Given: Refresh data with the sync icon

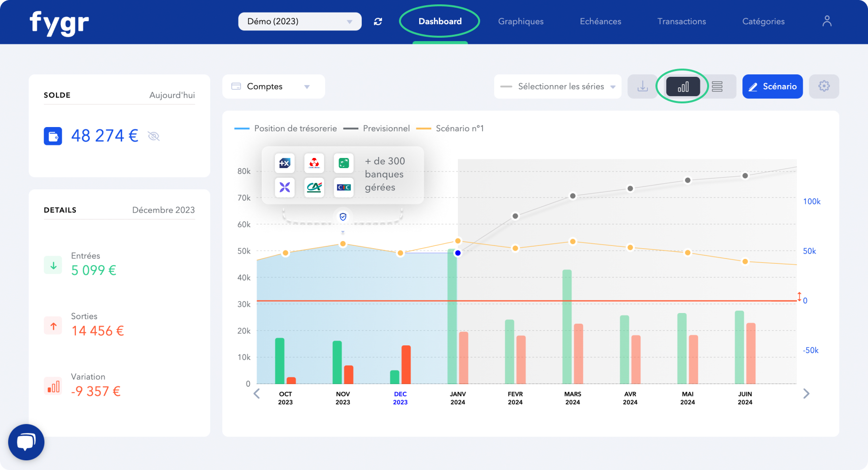Looking at the screenshot, I should click(x=378, y=21).
